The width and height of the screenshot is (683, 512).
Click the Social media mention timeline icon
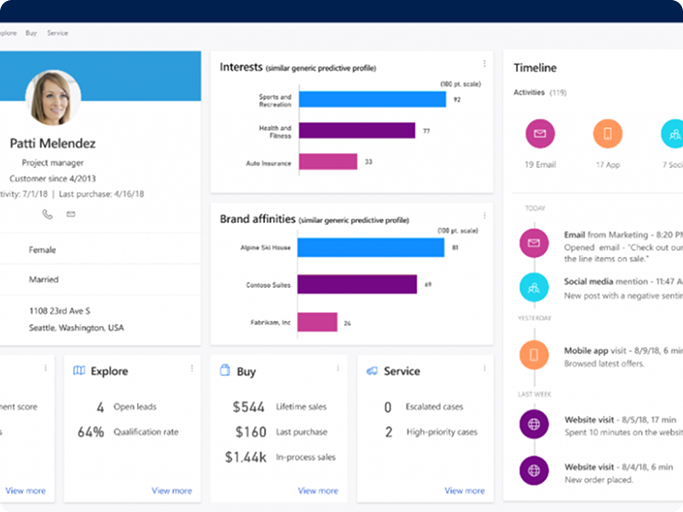point(534,288)
